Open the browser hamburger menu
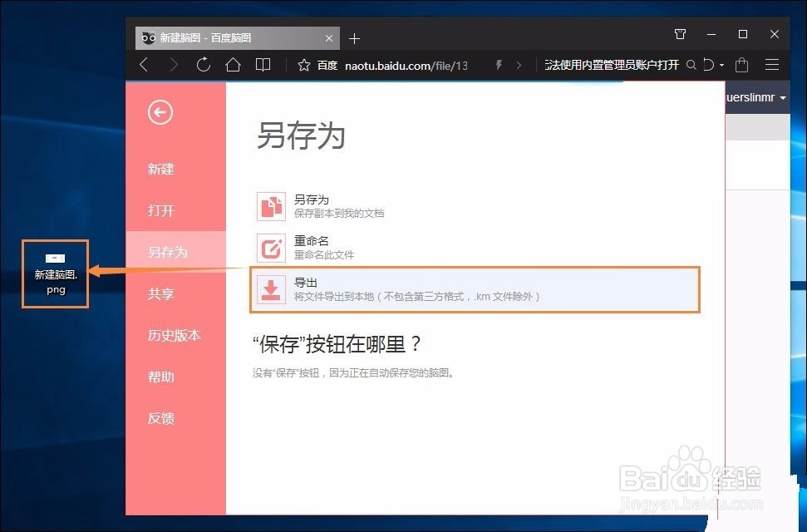 [772, 64]
